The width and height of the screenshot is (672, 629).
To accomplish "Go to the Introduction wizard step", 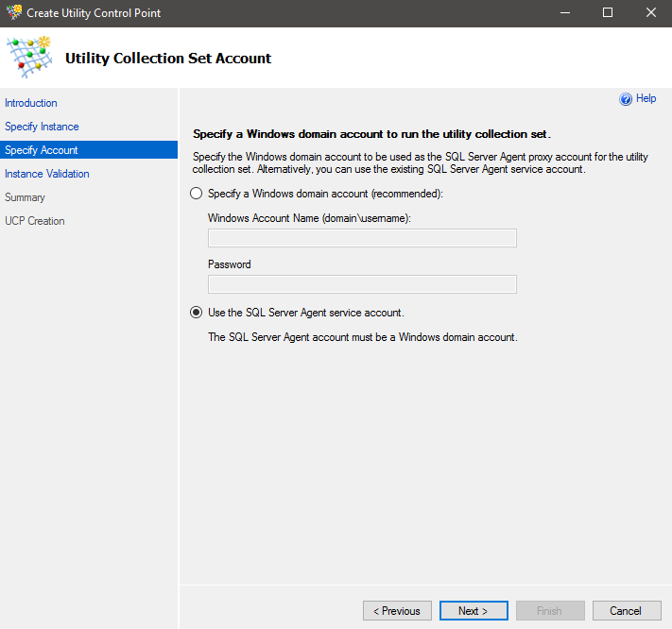I will pos(31,103).
